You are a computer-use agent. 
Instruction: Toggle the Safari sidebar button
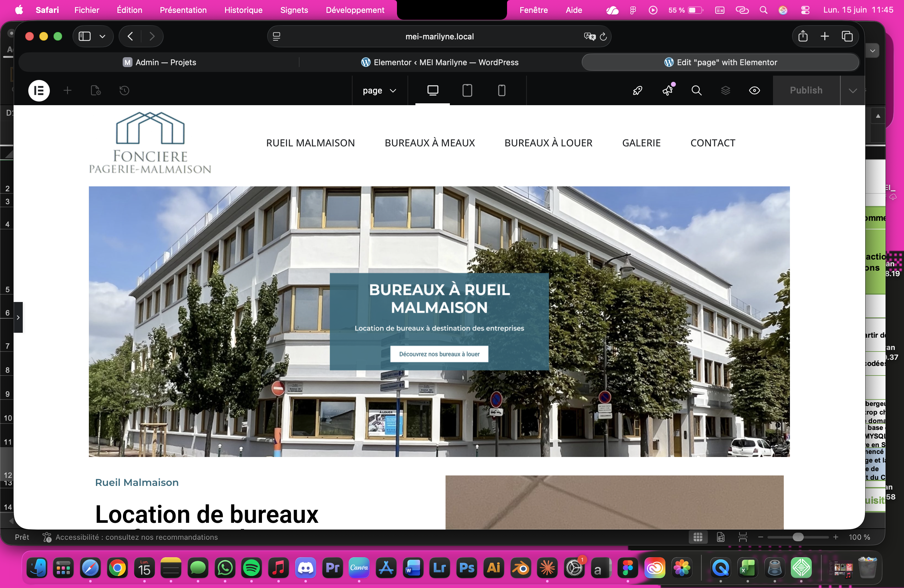click(84, 37)
